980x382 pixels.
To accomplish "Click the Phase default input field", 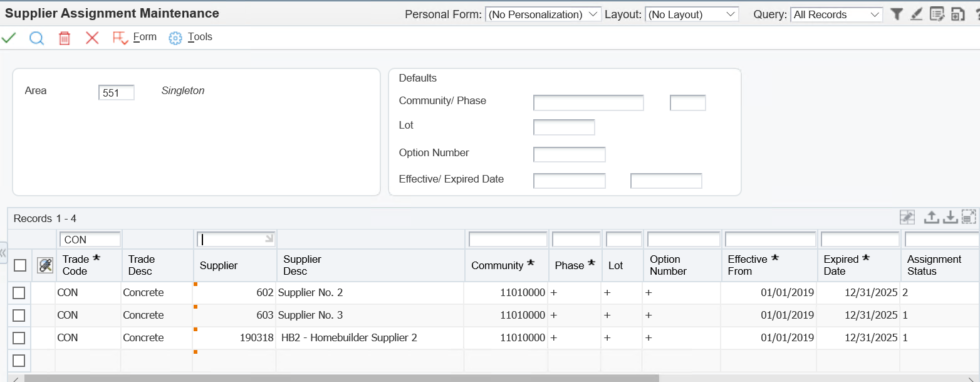I will coord(688,103).
